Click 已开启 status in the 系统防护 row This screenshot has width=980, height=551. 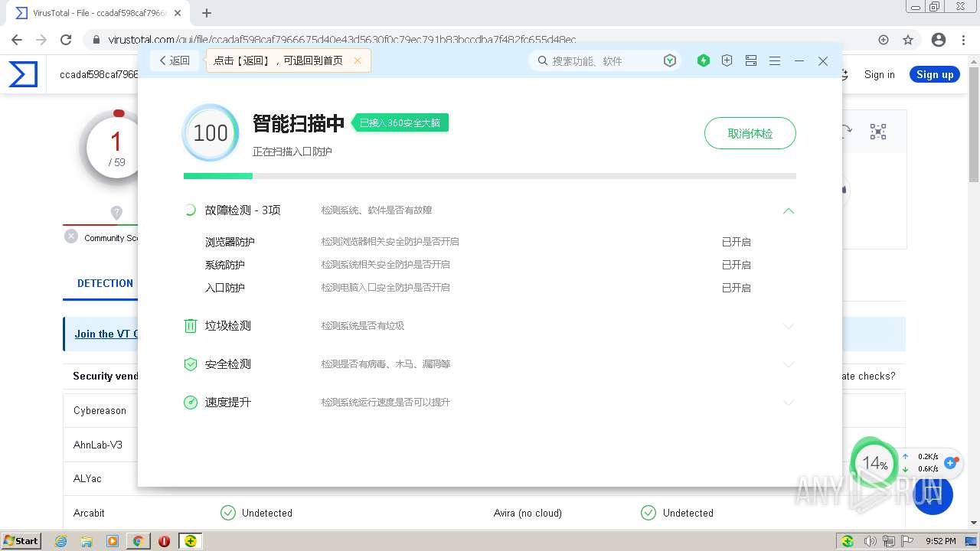[x=736, y=265]
